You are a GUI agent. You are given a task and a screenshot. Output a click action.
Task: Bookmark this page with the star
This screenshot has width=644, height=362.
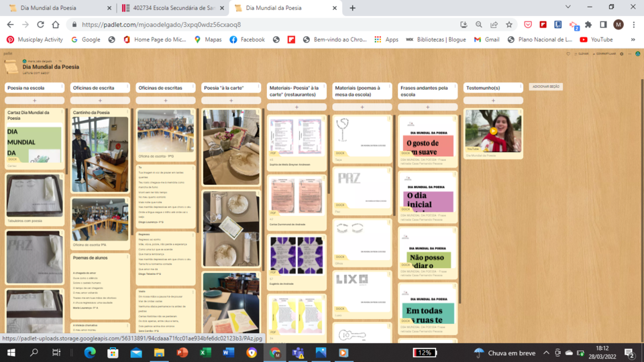[509, 25]
